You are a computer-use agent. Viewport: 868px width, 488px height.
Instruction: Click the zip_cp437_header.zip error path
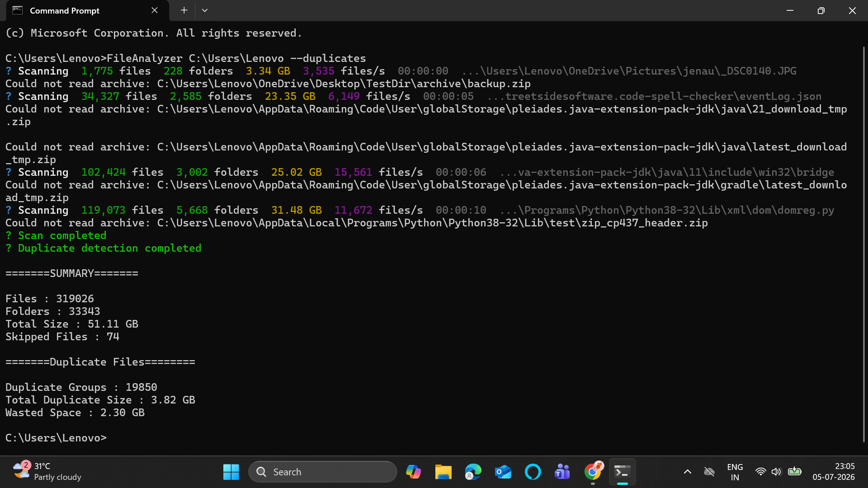click(x=433, y=223)
